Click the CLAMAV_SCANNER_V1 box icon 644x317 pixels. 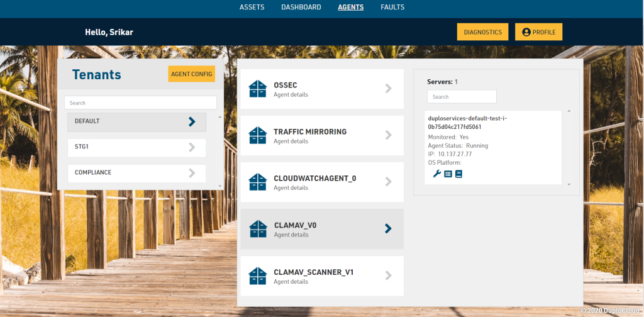(x=258, y=275)
